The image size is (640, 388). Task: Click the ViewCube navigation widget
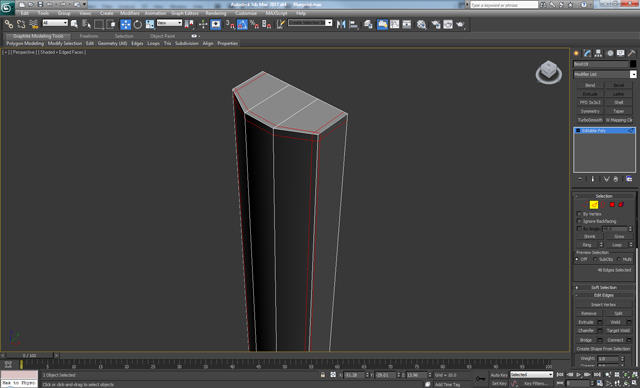(x=549, y=72)
